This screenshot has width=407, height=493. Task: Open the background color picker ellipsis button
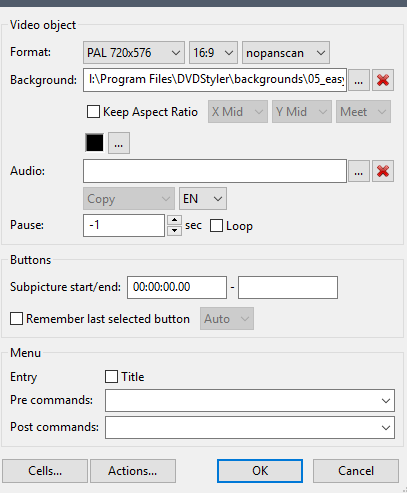[x=119, y=143]
